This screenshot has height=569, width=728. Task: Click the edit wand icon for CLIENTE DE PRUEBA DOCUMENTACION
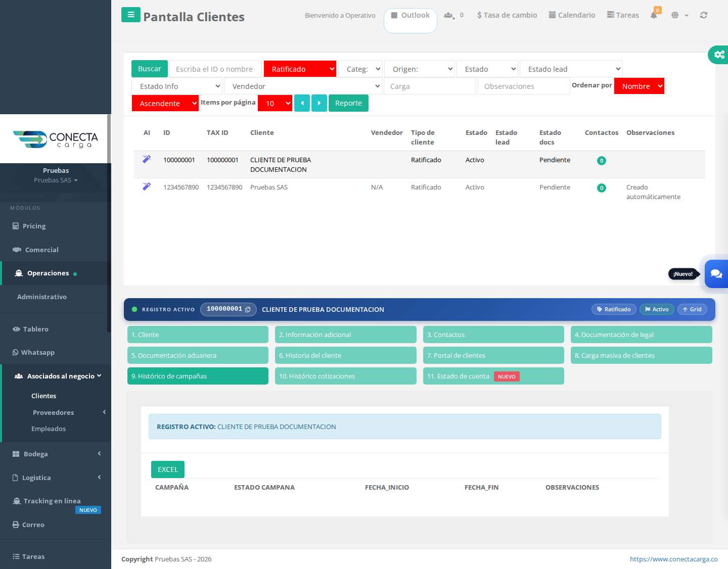147,159
